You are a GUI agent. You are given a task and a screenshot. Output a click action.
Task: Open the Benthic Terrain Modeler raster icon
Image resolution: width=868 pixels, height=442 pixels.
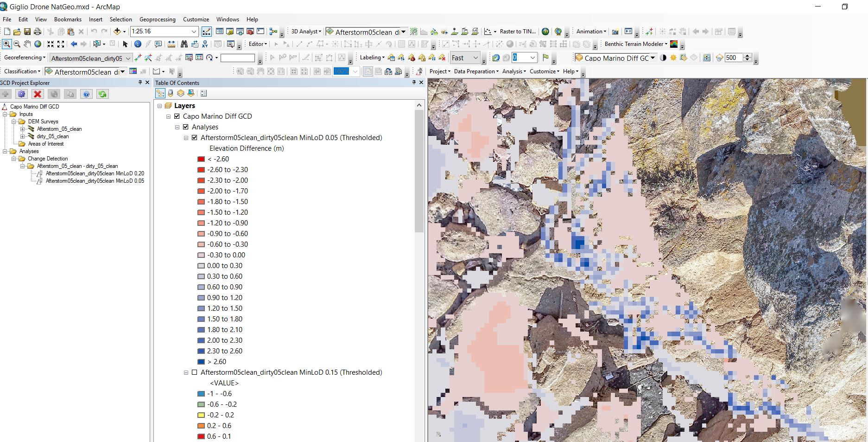[x=674, y=44]
